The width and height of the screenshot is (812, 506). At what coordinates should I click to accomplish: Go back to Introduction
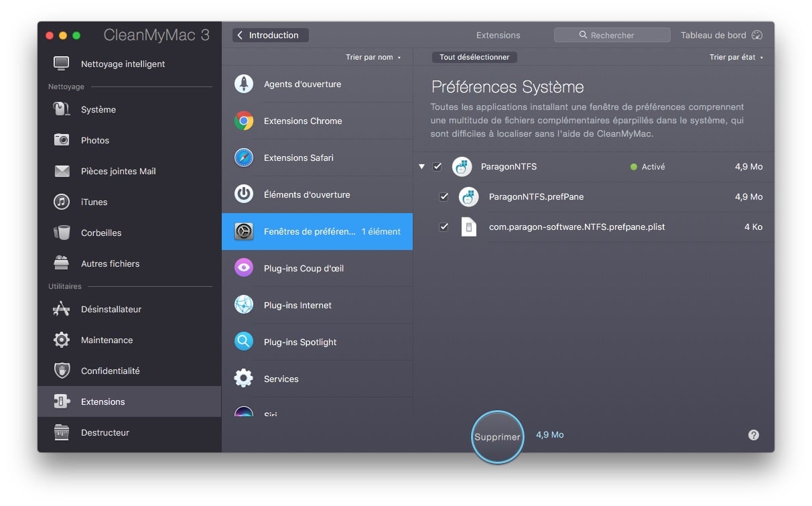pos(271,35)
